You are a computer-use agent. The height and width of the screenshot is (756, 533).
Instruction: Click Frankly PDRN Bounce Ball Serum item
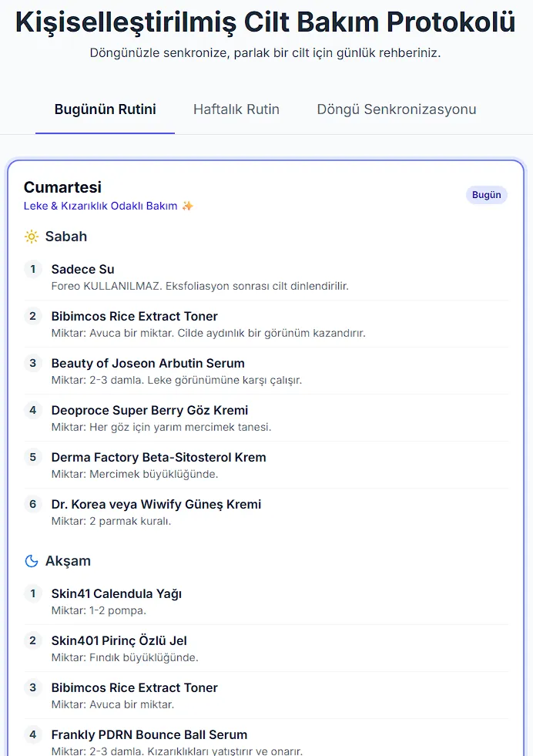[149, 734]
